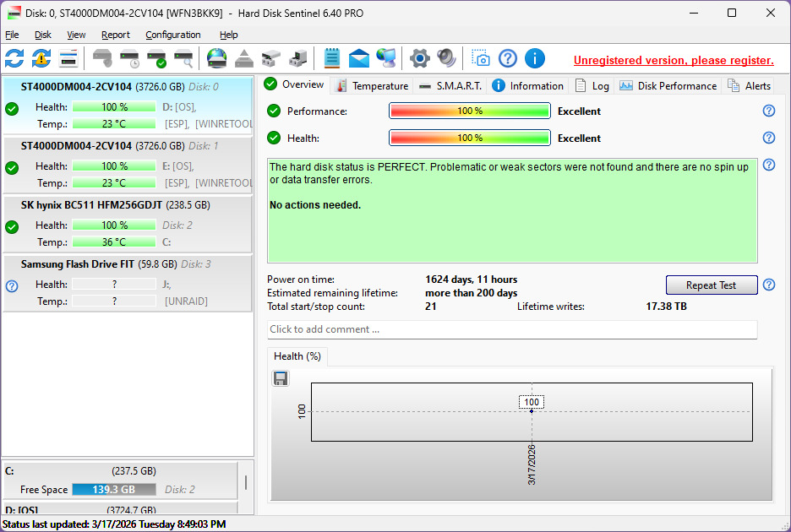Open the blue notepad report icon
This screenshot has height=532, width=791.
point(331,58)
